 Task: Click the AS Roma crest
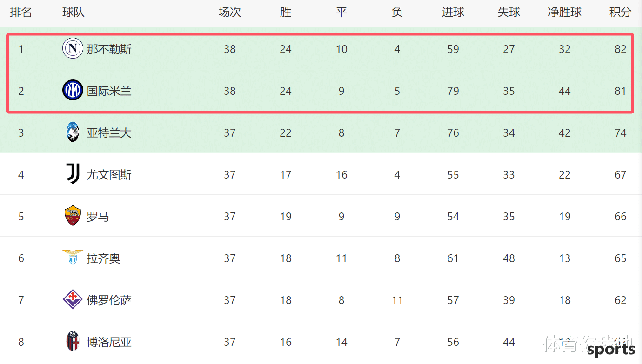pos(73,216)
